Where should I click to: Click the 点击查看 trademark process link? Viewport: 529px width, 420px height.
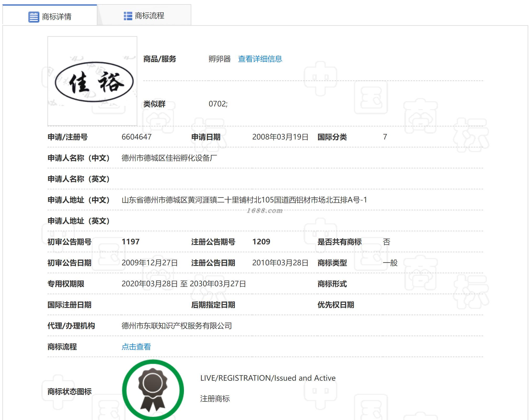tap(136, 347)
